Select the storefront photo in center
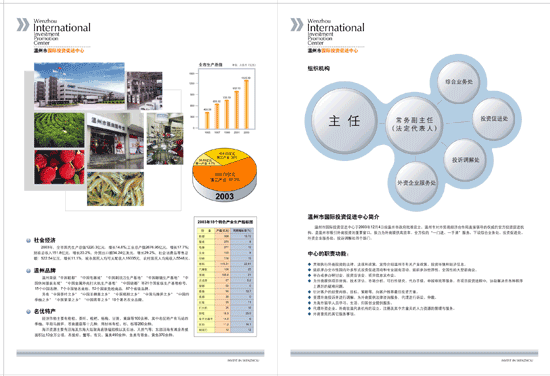This screenshot has width=550, height=376. (115, 141)
